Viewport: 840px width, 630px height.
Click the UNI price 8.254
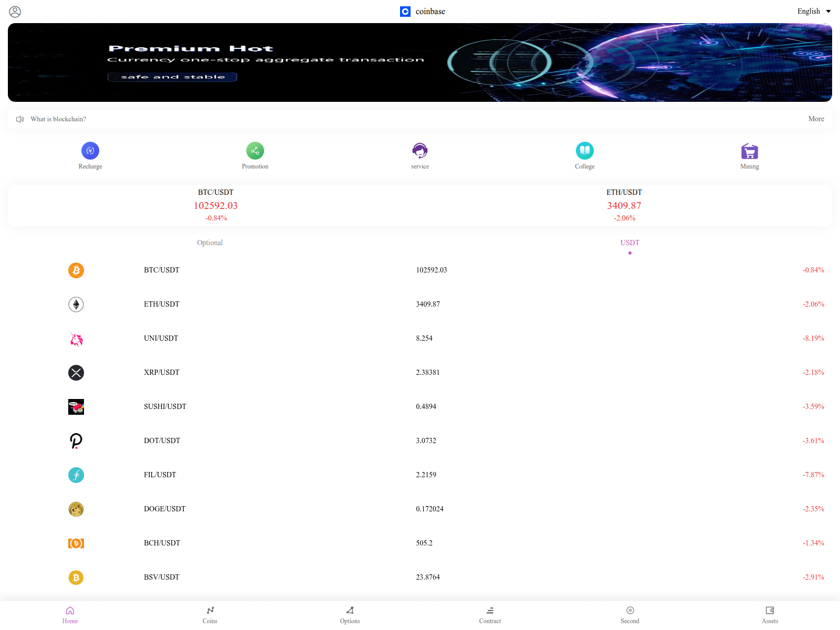click(x=424, y=339)
